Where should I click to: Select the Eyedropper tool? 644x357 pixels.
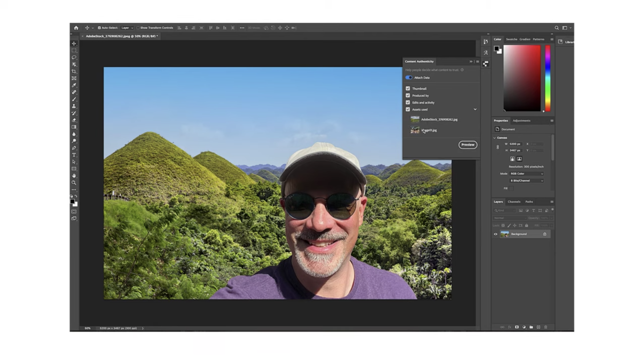point(74,85)
